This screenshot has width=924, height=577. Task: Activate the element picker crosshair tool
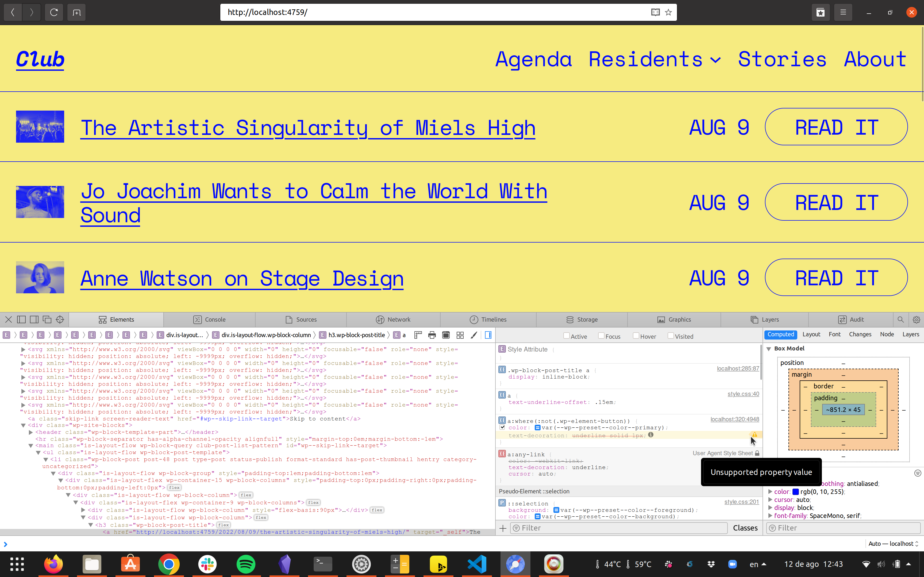click(60, 319)
